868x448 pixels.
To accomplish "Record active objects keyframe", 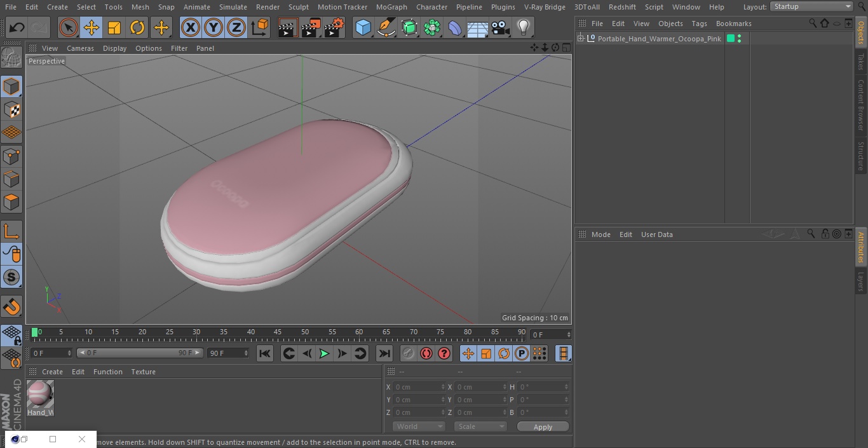I will [x=409, y=353].
